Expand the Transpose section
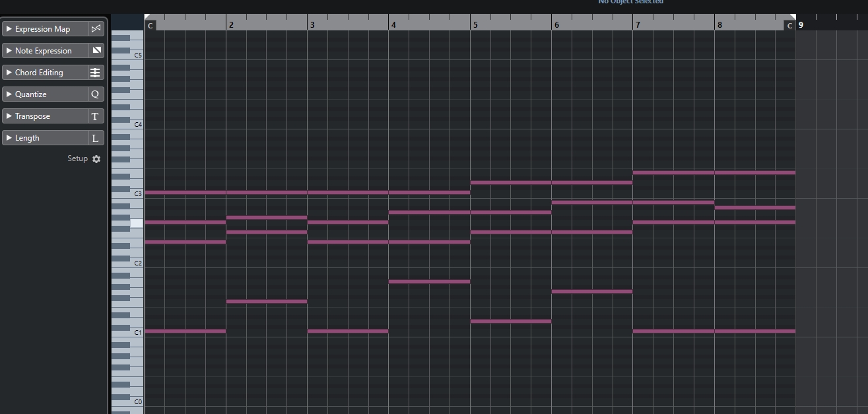This screenshot has width=868, height=414. [x=9, y=116]
